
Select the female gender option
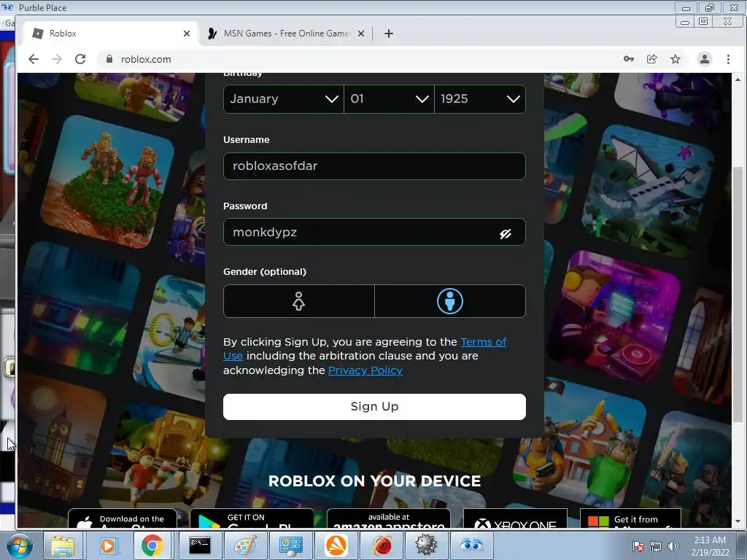298,301
